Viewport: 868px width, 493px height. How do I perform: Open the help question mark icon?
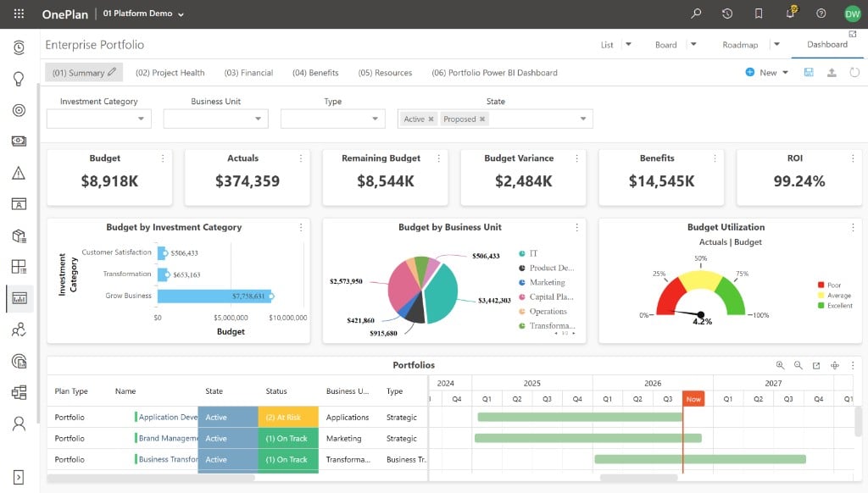coord(821,14)
